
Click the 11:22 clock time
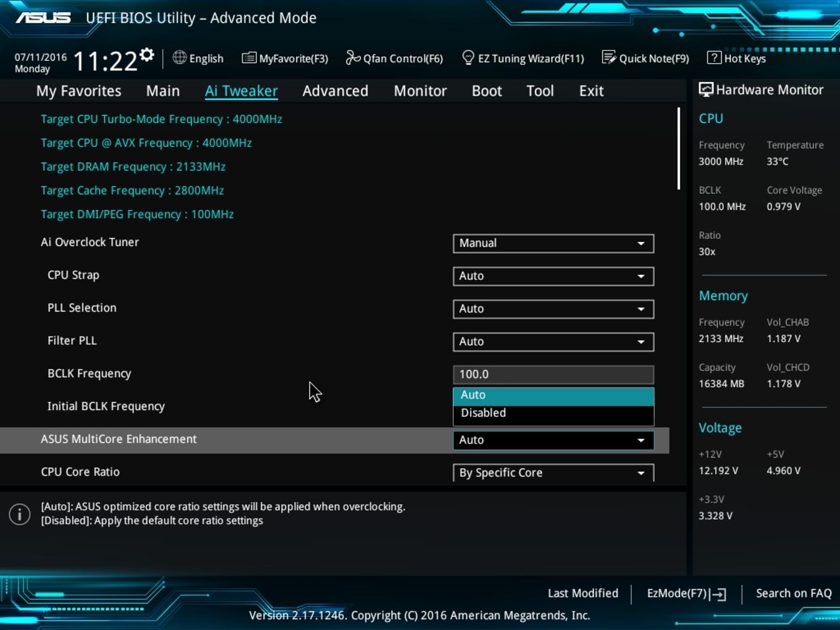(105, 61)
